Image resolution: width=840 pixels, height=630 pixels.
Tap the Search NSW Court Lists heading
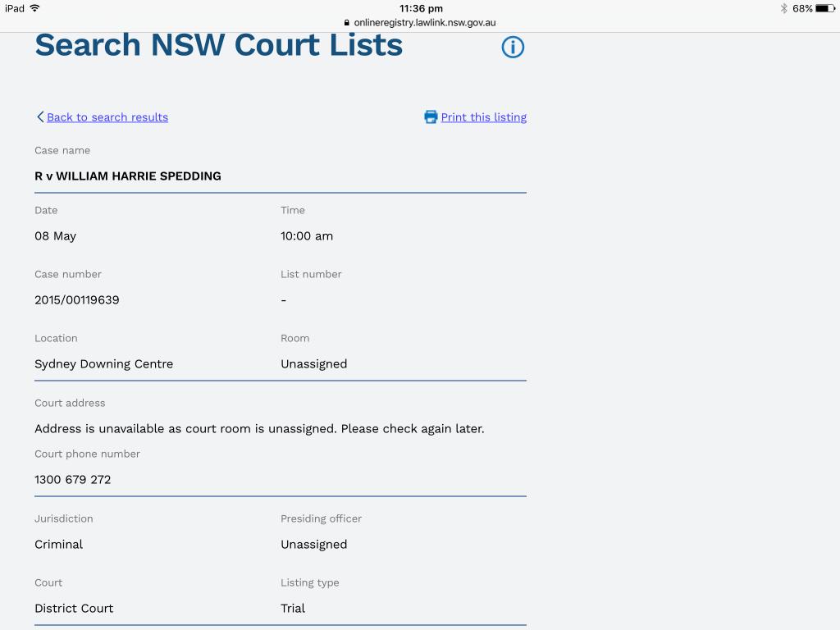click(218, 45)
